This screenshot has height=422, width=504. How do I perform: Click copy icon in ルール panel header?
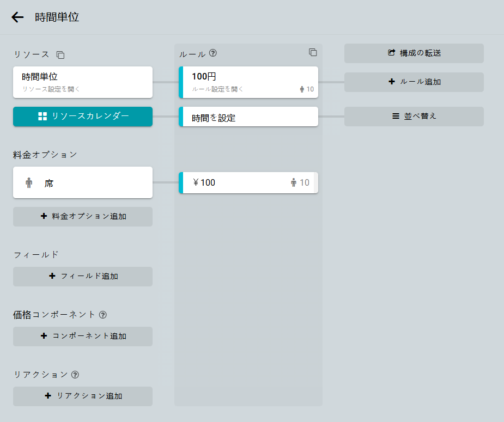pyautogui.click(x=313, y=52)
